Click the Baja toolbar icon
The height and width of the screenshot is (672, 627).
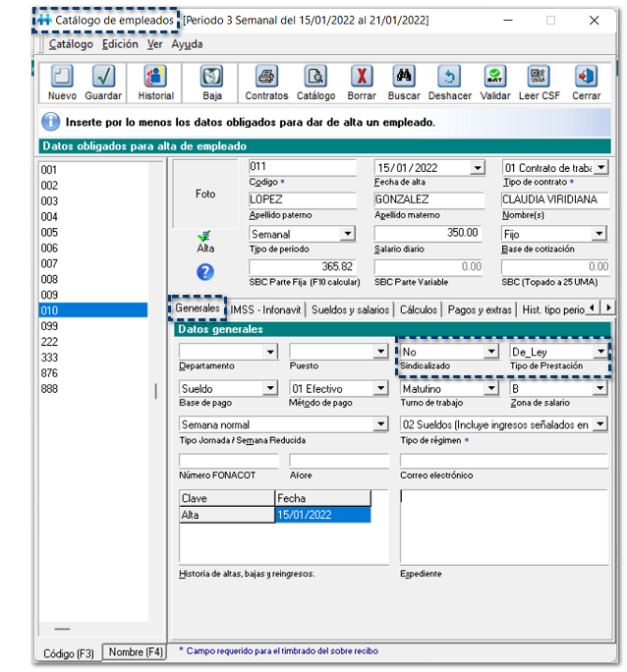pos(211,77)
